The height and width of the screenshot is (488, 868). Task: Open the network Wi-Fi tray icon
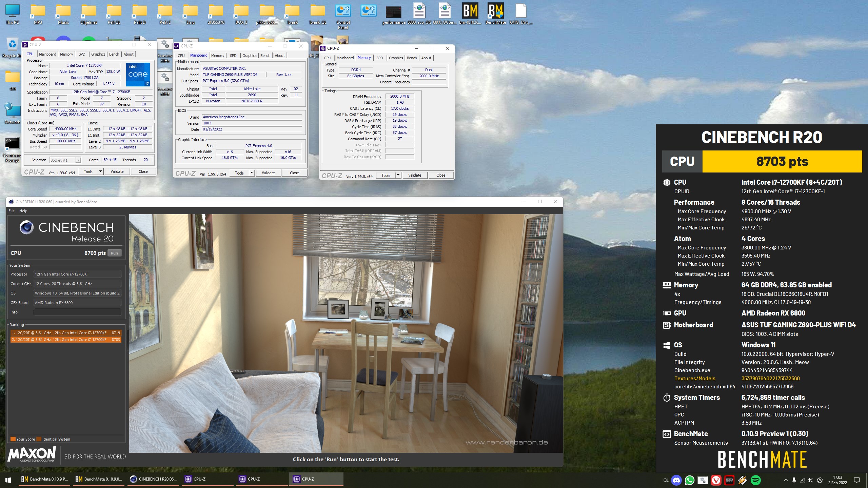coord(802,480)
